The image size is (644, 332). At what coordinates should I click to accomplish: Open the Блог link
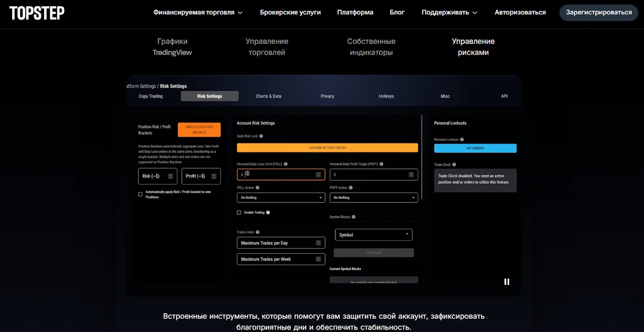397,12
